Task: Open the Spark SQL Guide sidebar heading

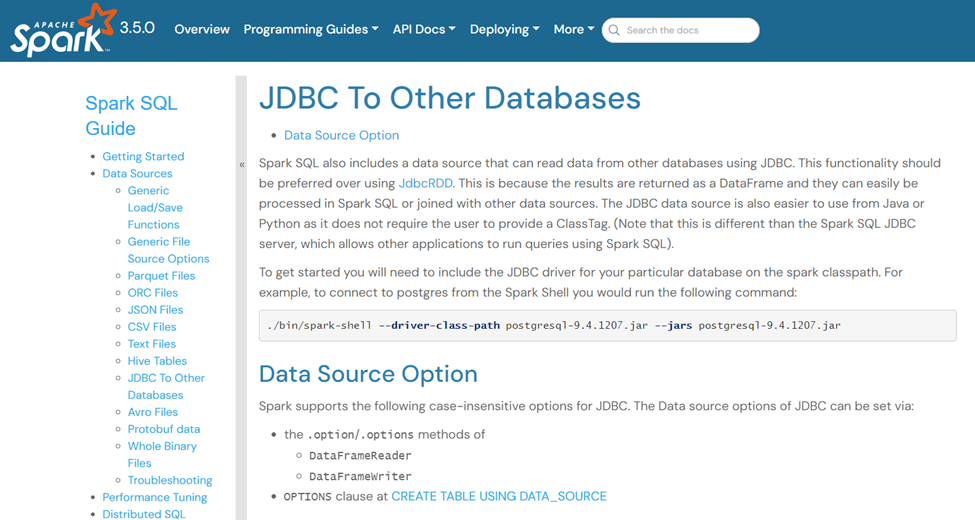Action: click(x=131, y=115)
